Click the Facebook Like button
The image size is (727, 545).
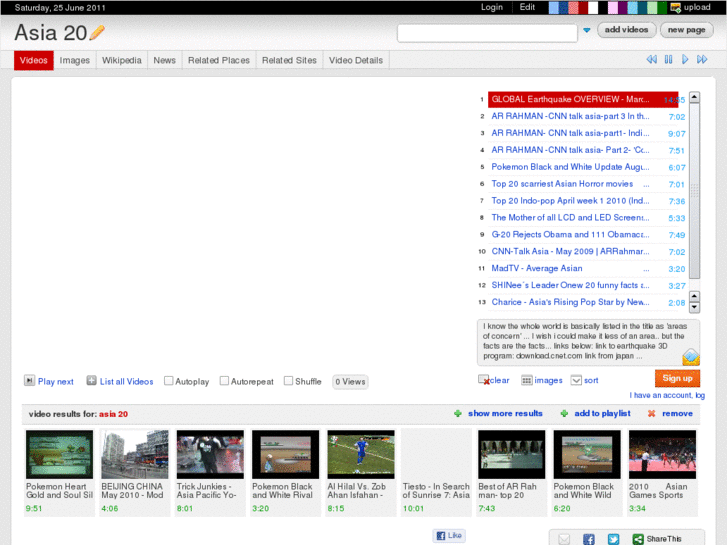pos(449,535)
